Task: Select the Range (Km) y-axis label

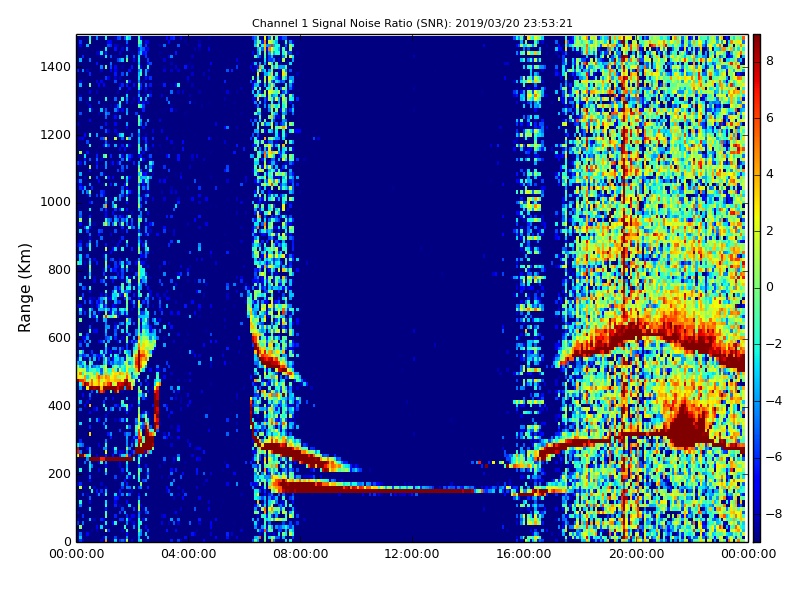Action: coord(24,288)
